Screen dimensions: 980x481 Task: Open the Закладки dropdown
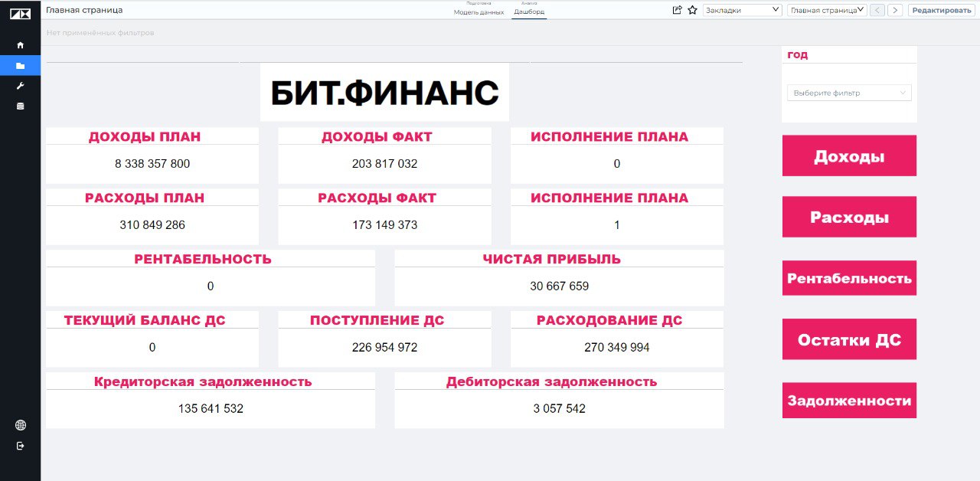point(742,10)
